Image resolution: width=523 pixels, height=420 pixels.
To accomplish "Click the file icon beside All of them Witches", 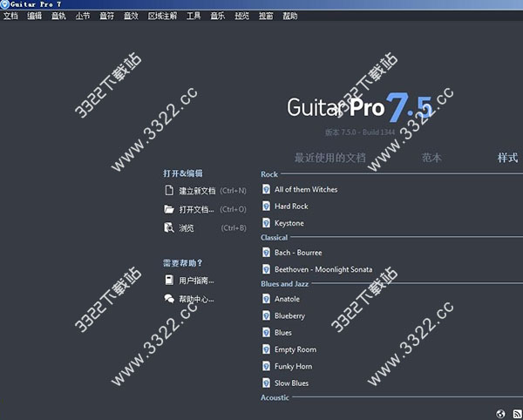I will (x=266, y=189).
